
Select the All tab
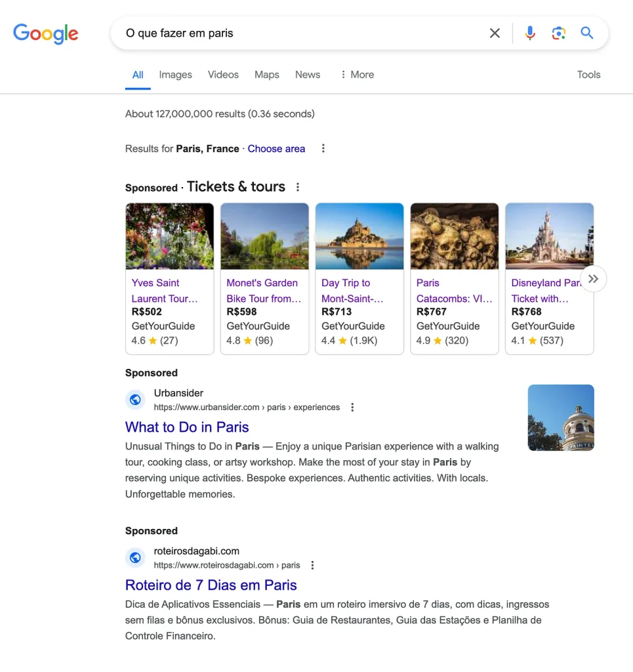pyautogui.click(x=138, y=75)
